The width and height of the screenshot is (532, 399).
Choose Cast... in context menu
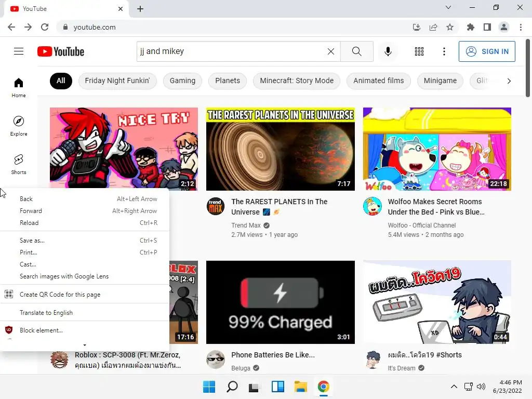[x=85, y=264]
